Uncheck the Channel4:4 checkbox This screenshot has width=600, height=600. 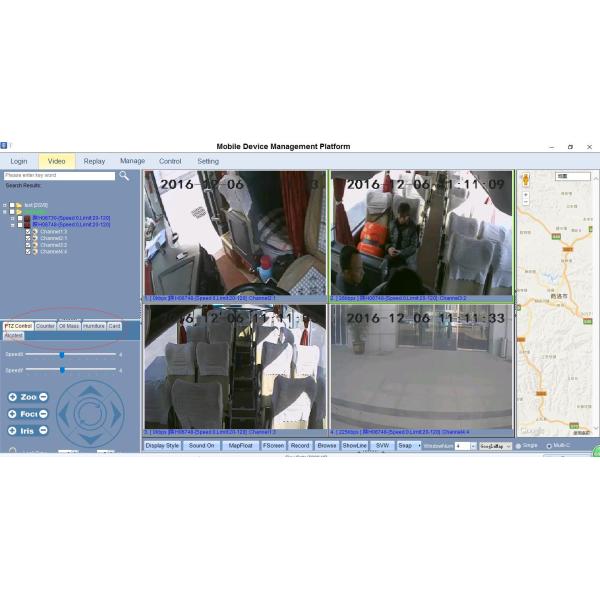pyautogui.click(x=29, y=251)
